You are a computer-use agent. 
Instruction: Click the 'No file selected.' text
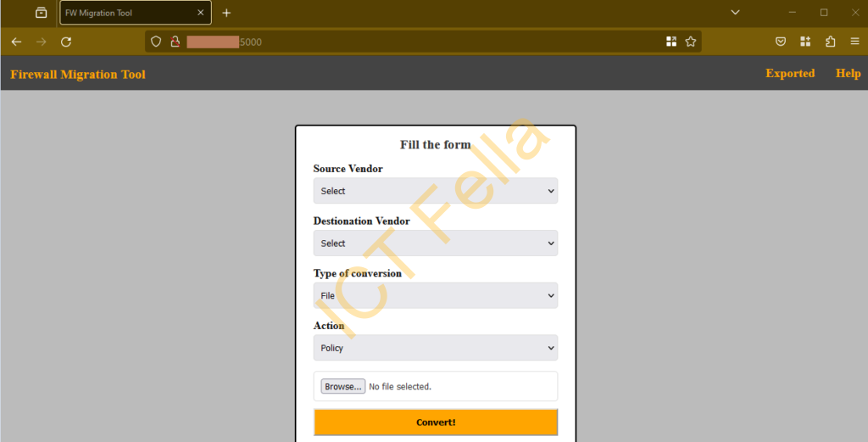click(x=400, y=387)
